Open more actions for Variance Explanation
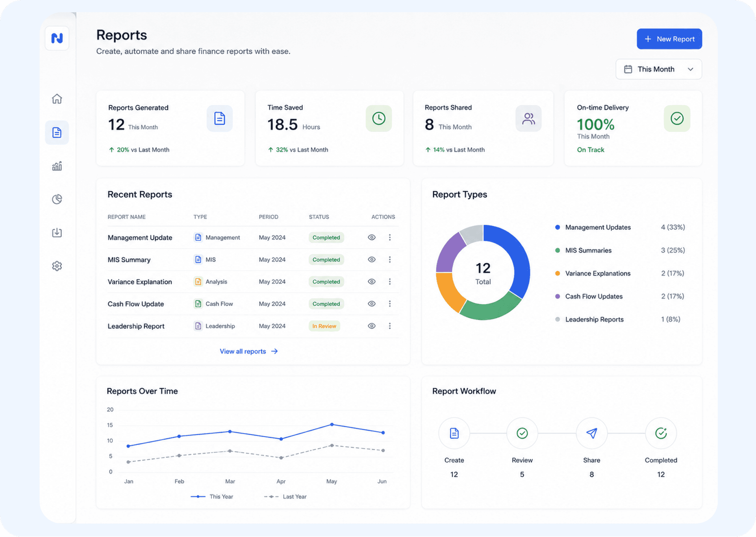Image resolution: width=756 pixels, height=537 pixels. pos(390,282)
